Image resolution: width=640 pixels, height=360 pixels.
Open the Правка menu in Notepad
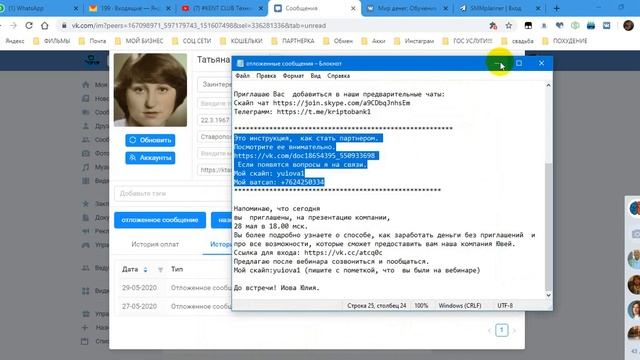pyautogui.click(x=266, y=76)
